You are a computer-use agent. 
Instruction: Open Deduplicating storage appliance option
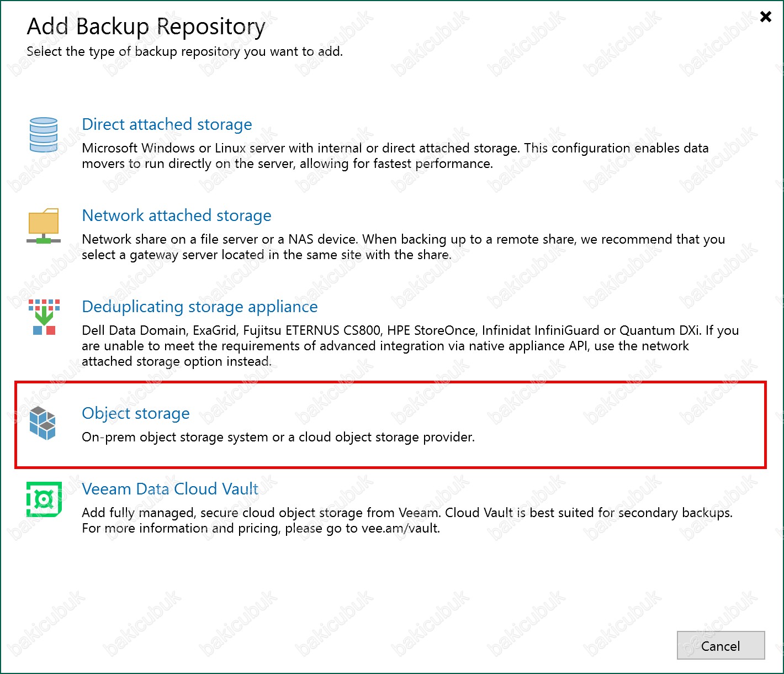pyautogui.click(x=200, y=307)
